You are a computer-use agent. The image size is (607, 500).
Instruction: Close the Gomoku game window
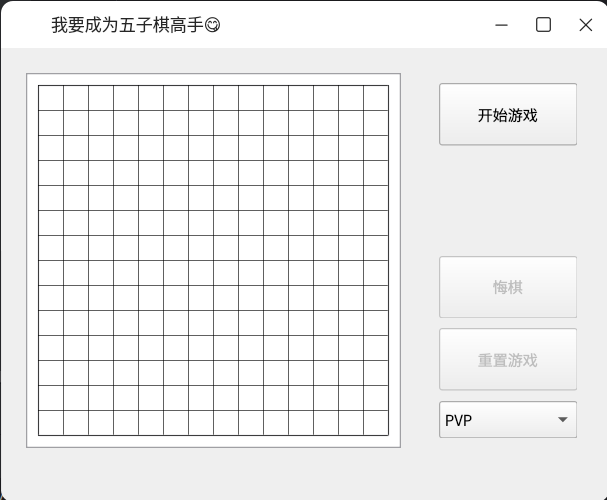[x=586, y=25]
